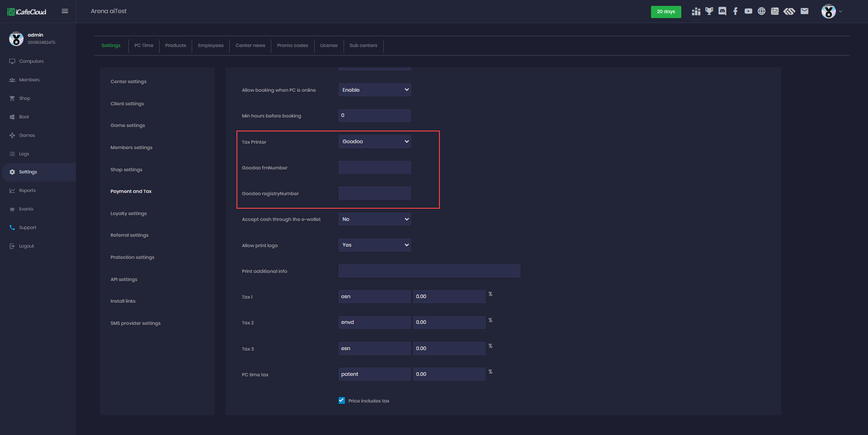The height and width of the screenshot is (435, 868).
Task: Expand the Allow print logo dropdown
Action: [x=374, y=245]
